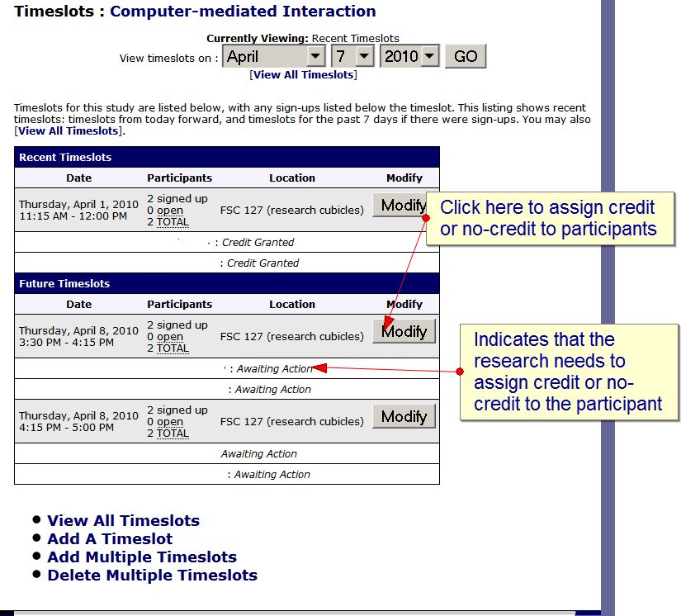Click the Computer-mediated Interaction study title
Viewport: 681px width, 616px height.
[243, 12]
